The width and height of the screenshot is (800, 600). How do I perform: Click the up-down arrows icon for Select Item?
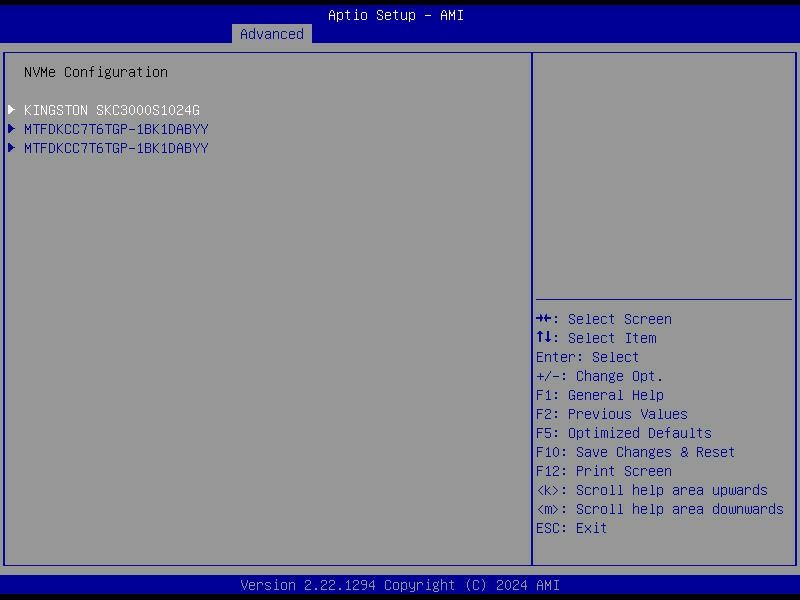tap(543, 337)
